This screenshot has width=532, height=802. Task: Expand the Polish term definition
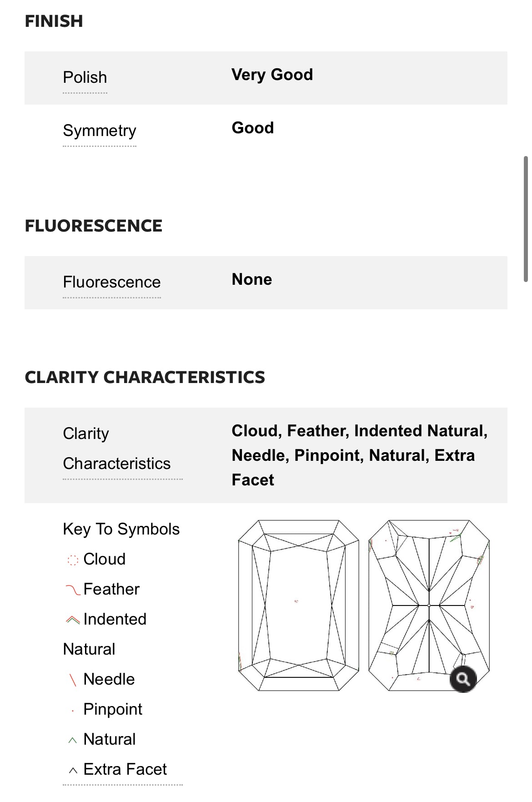click(85, 77)
